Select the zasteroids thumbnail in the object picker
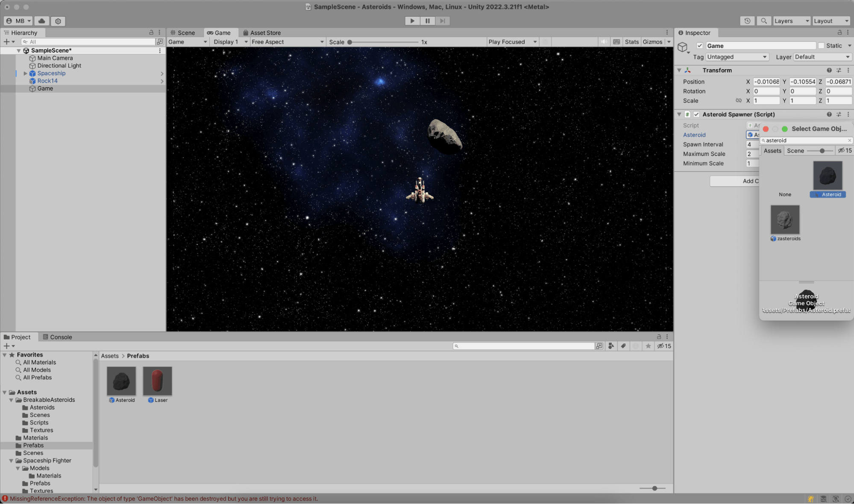The height and width of the screenshot is (504, 854). (785, 220)
